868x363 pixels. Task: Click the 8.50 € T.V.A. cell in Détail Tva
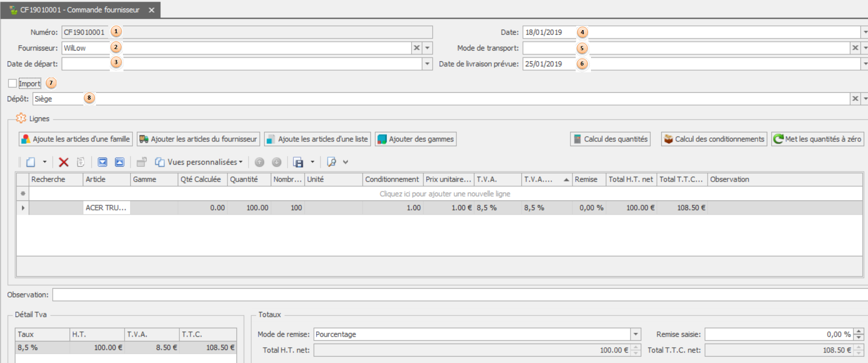(x=152, y=348)
